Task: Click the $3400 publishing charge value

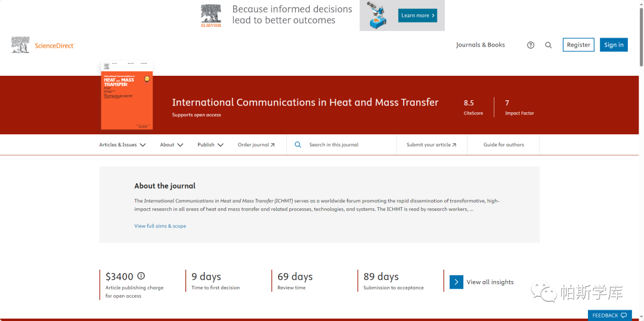Action: pos(119,276)
